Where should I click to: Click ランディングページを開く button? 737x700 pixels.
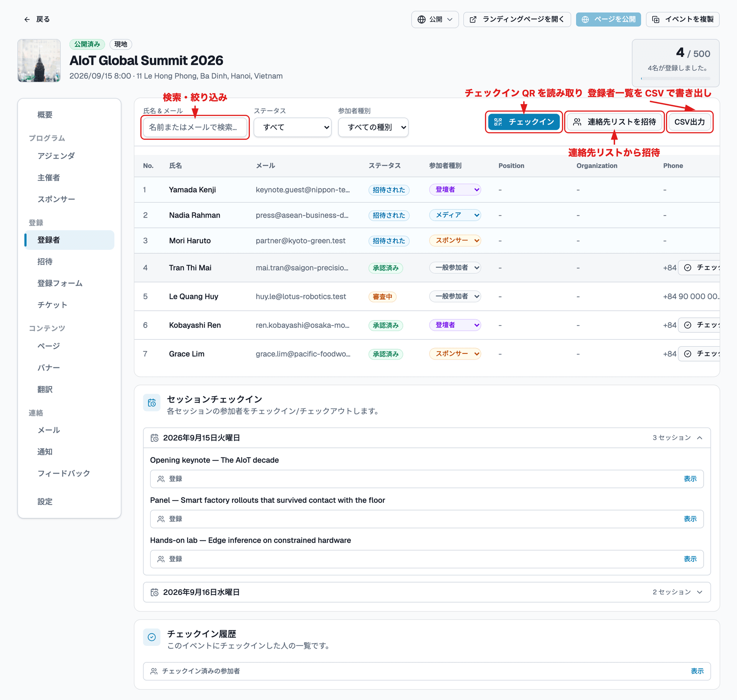coord(517,19)
